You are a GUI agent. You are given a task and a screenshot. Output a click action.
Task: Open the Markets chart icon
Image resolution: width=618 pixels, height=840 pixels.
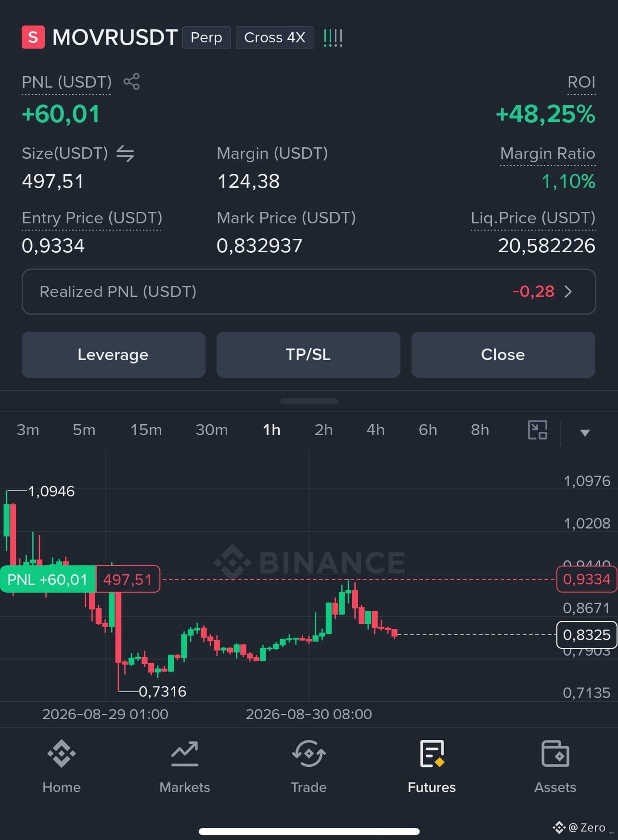[185, 754]
